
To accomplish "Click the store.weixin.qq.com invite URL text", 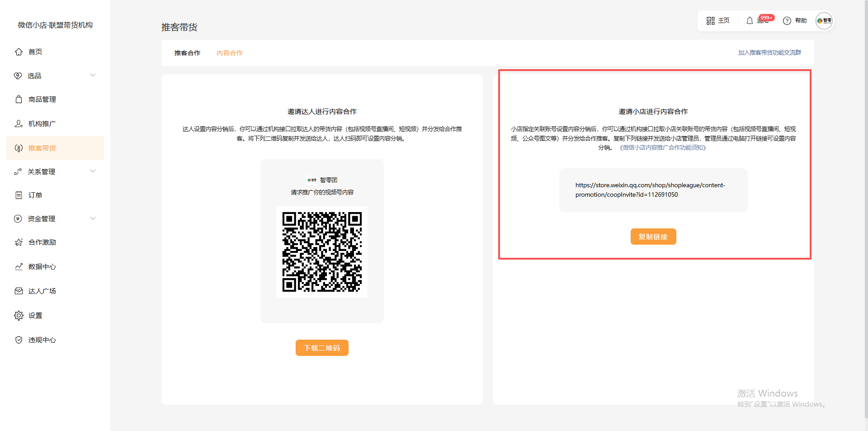I will click(650, 190).
